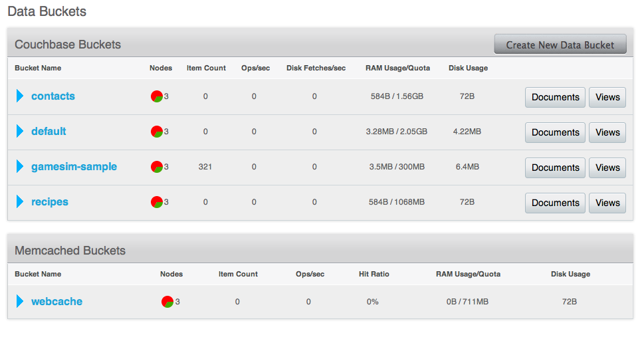Open Views for the default bucket
Viewport: 644px width, 341px height.
(x=607, y=133)
